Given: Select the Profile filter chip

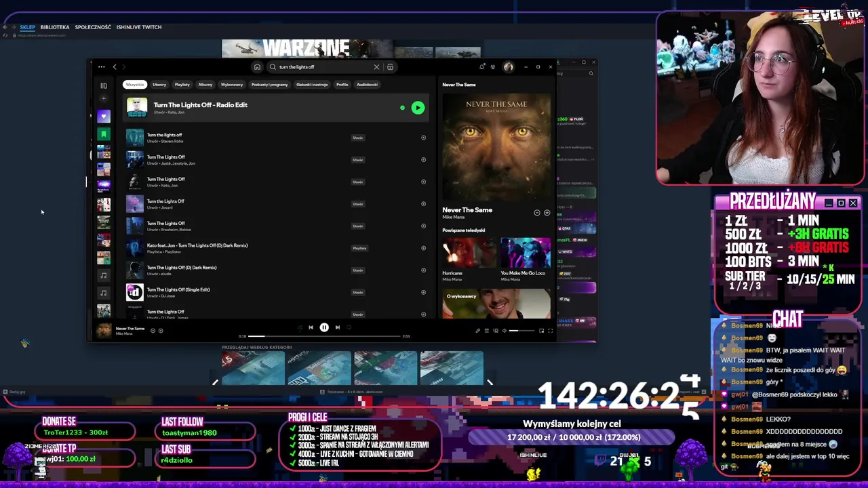Looking at the screenshot, I should [x=342, y=85].
